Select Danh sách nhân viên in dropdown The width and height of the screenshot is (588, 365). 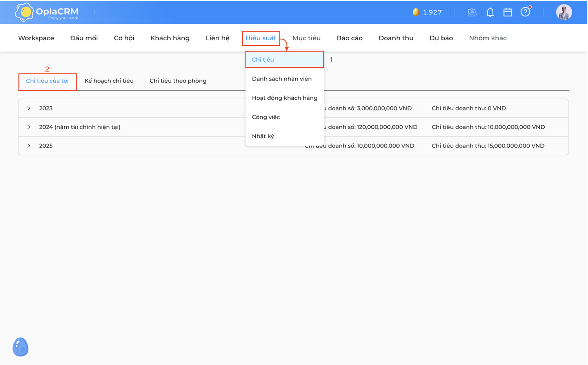[284, 79]
